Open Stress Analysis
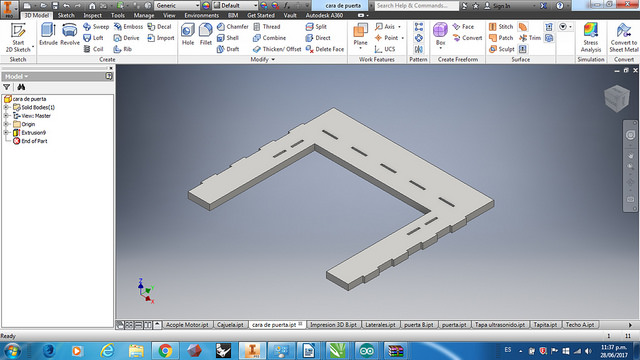The width and height of the screenshot is (640, 360). point(591,38)
